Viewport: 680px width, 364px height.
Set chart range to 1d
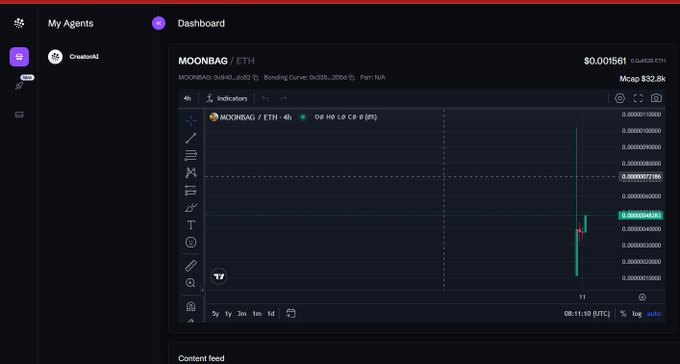click(271, 314)
